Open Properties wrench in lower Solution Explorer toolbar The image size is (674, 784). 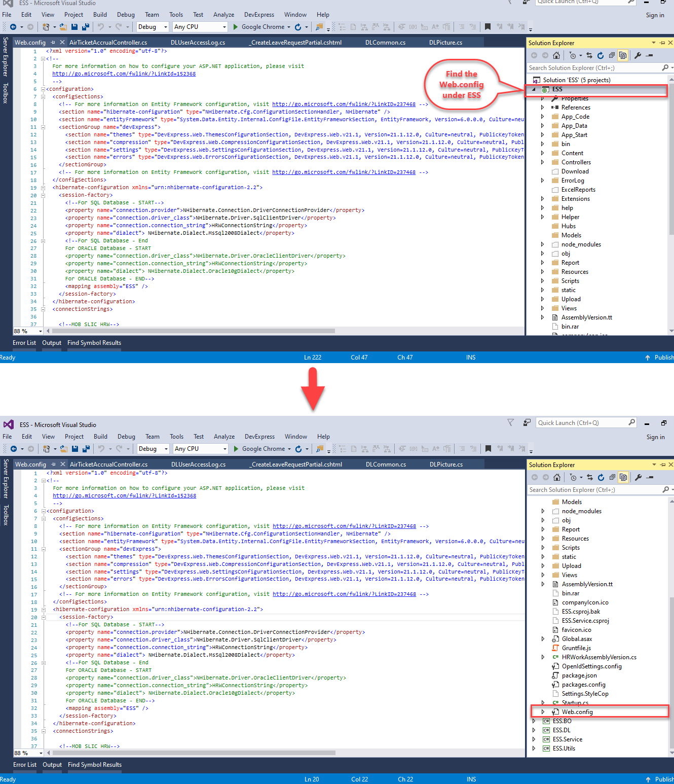click(x=639, y=477)
